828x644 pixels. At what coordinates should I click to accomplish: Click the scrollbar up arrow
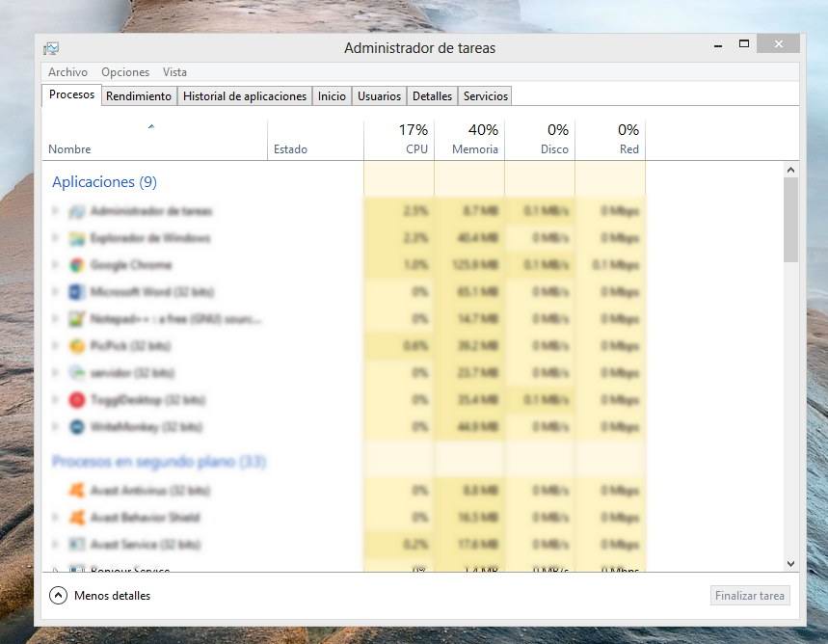coord(790,170)
